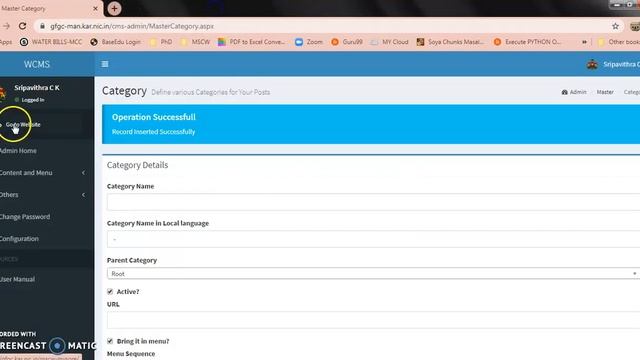Click the WCMS logo header
Viewport: 640px width, 360px height.
(x=37, y=64)
